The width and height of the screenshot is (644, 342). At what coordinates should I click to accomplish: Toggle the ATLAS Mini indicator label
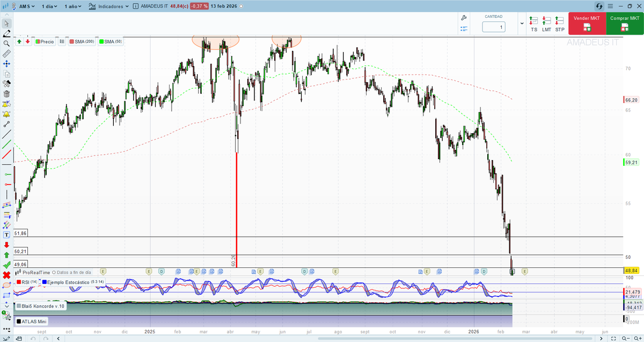pos(32,321)
